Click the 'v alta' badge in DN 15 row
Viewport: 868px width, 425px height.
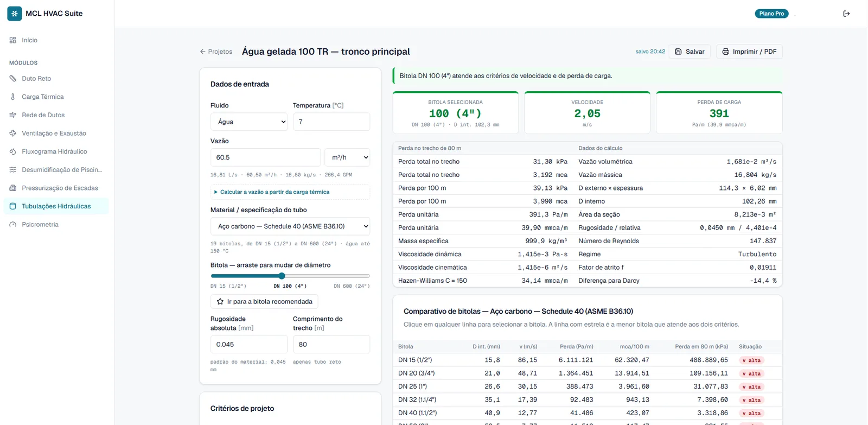751,360
